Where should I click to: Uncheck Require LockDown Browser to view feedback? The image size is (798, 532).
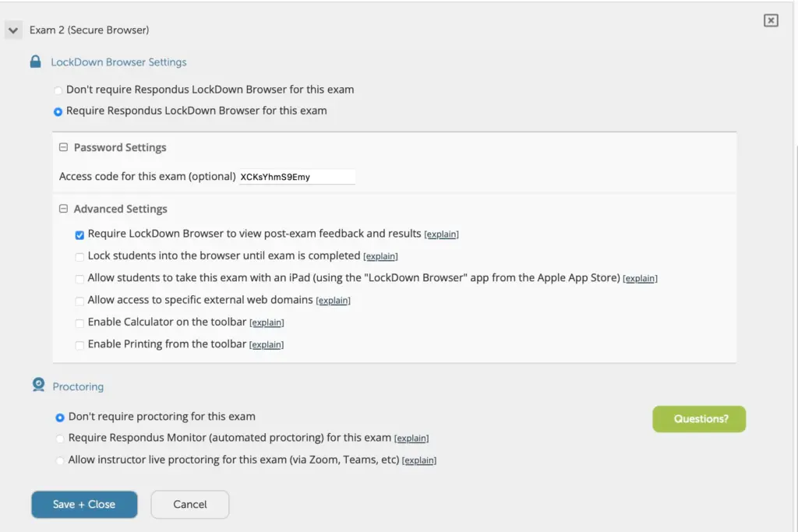pyautogui.click(x=79, y=235)
